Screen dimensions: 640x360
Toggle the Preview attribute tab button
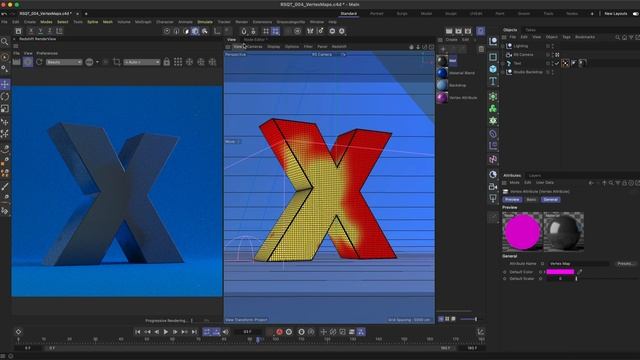pyautogui.click(x=512, y=200)
